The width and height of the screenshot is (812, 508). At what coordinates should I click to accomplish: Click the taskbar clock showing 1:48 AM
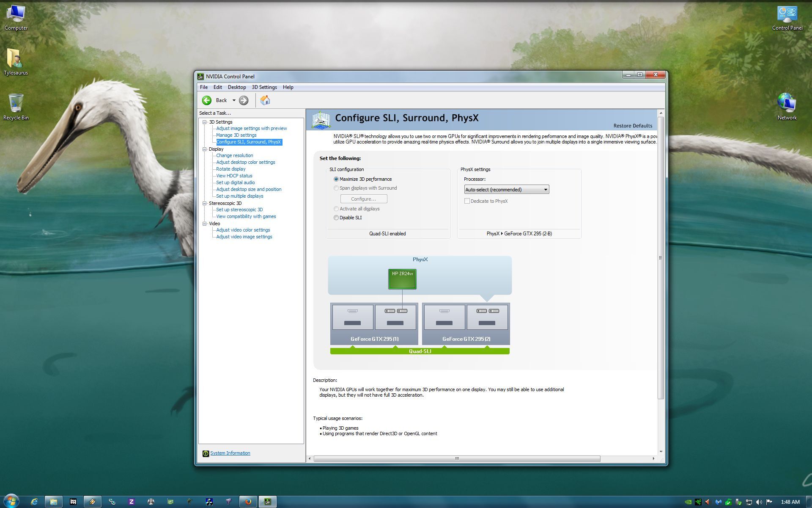[790, 502]
